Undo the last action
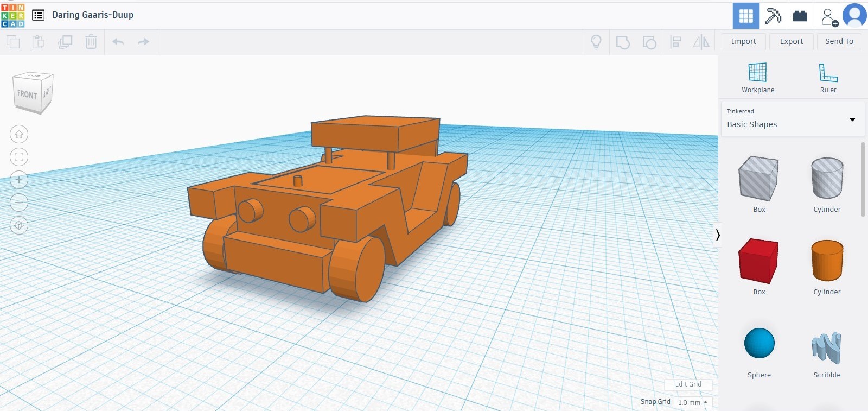 pyautogui.click(x=118, y=42)
